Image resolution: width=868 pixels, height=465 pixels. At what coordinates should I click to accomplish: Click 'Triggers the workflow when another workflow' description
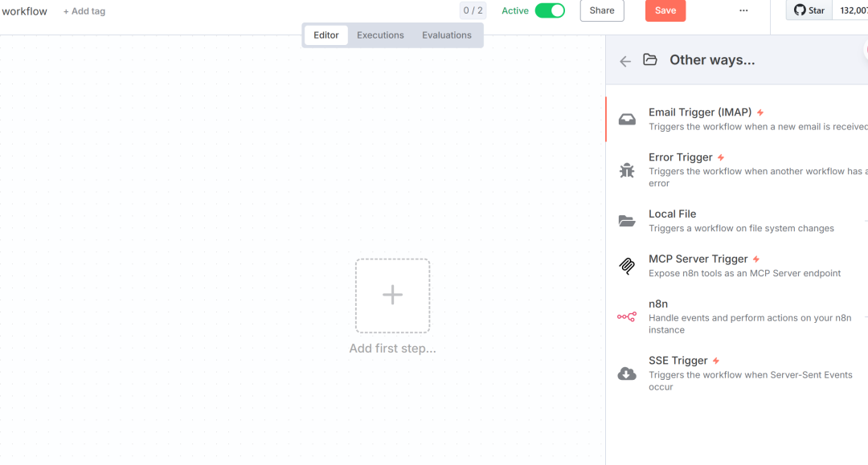[758, 177]
